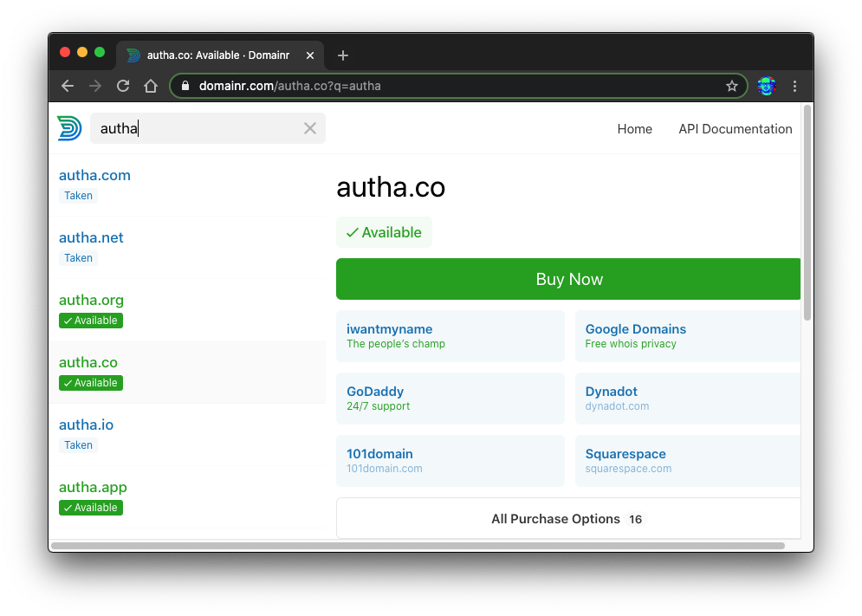Choose GoDaddy registrar card

pyautogui.click(x=450, y=399)
